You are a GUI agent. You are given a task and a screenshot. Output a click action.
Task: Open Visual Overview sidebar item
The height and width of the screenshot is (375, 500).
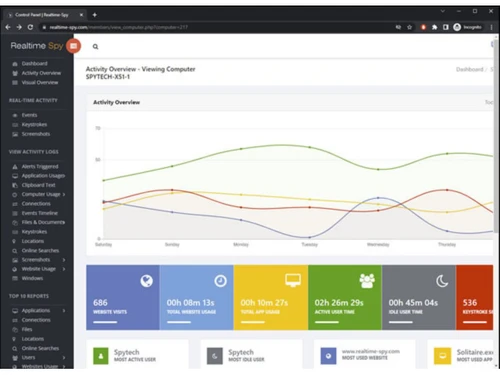pos(40,82)
